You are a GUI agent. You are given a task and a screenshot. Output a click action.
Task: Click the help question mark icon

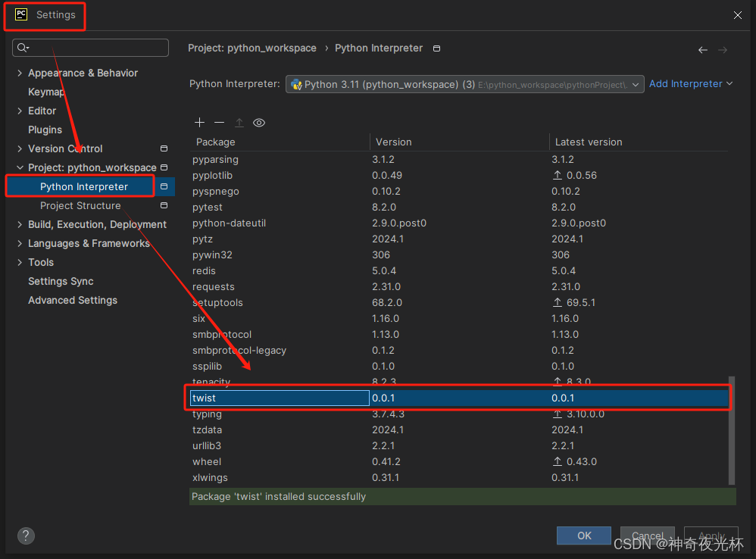pos(26,536)
